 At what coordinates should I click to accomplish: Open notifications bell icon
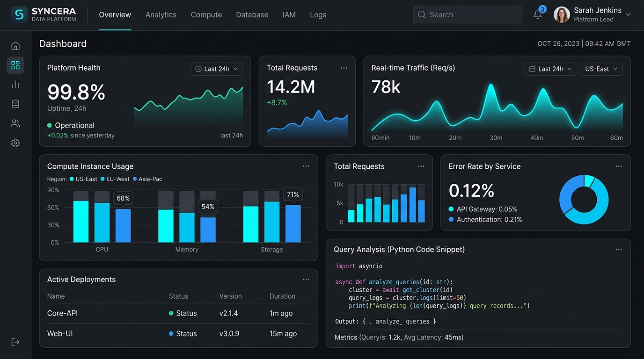click(x=538, y=15)
